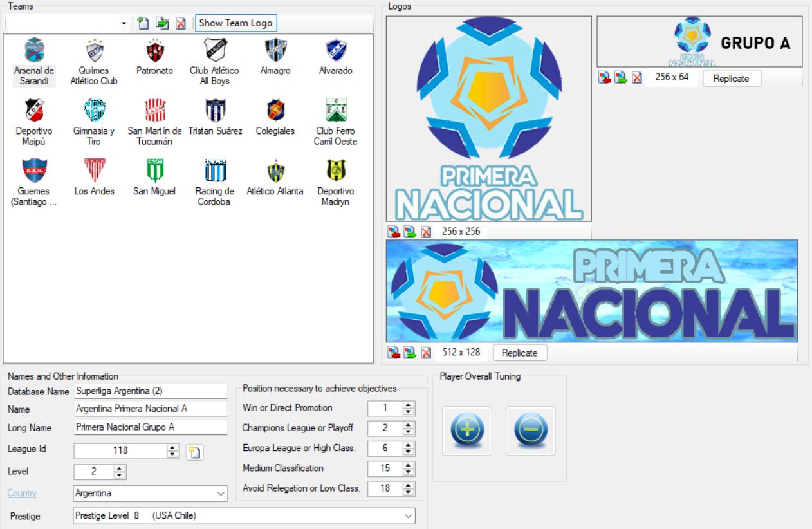Adjust the Level stepper arrows
This screenshot has height=529, width=812.
[120, 472]
